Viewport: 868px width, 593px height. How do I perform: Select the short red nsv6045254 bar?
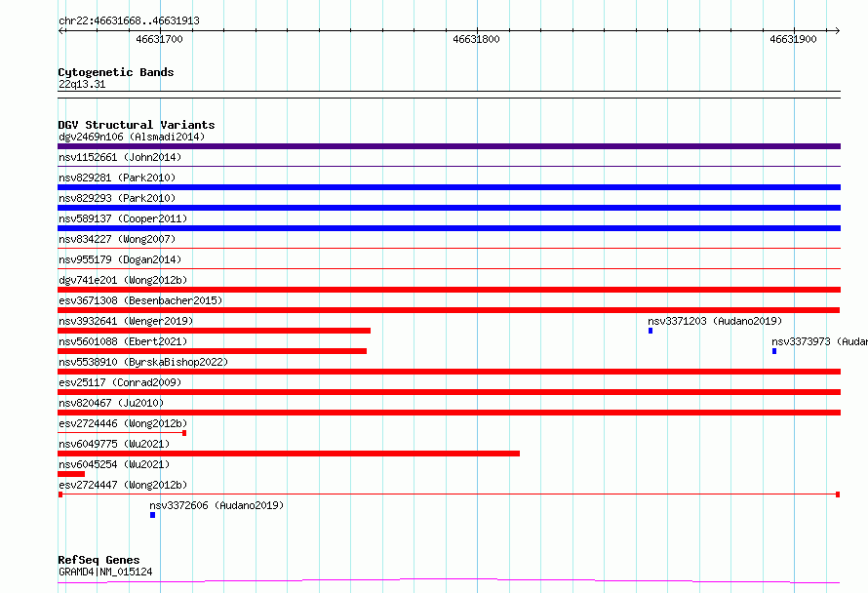pyautogui.click(x=71, y=474)
